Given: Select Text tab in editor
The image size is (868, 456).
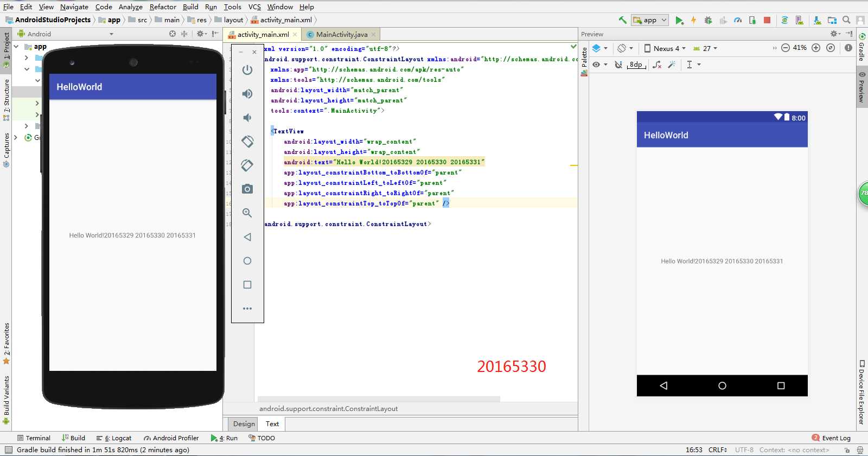Looking at the screenshot, I should 272,424.
